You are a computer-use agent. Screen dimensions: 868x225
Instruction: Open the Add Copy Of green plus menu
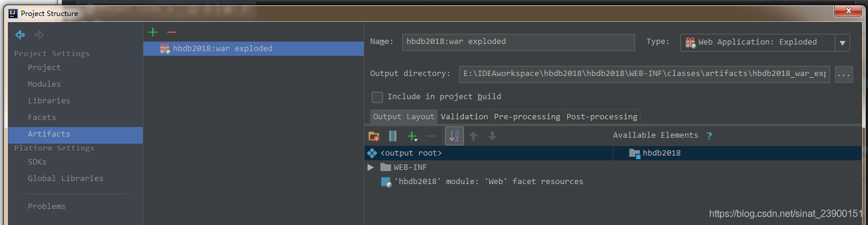point(412,137)
